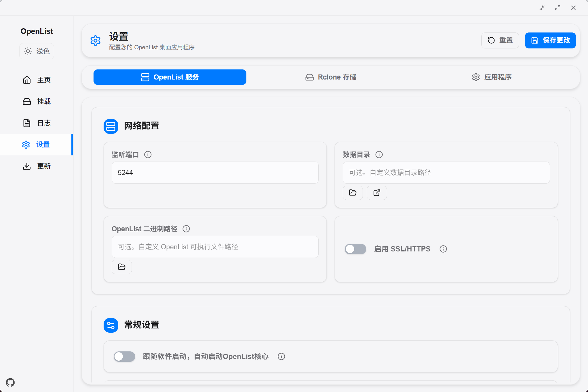This screenshot has height=392, width=588.
Task: Click the 保存更改 button
Action: [x=550, y=40]
